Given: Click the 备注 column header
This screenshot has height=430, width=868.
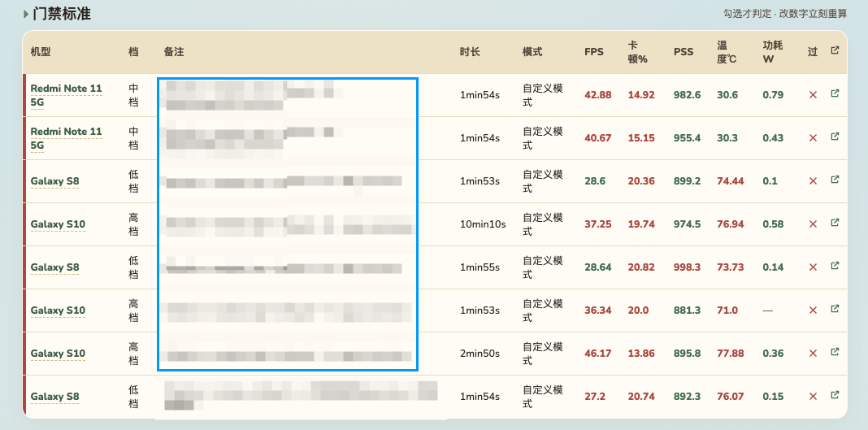Looking at the screenshot, I should 174,52.
